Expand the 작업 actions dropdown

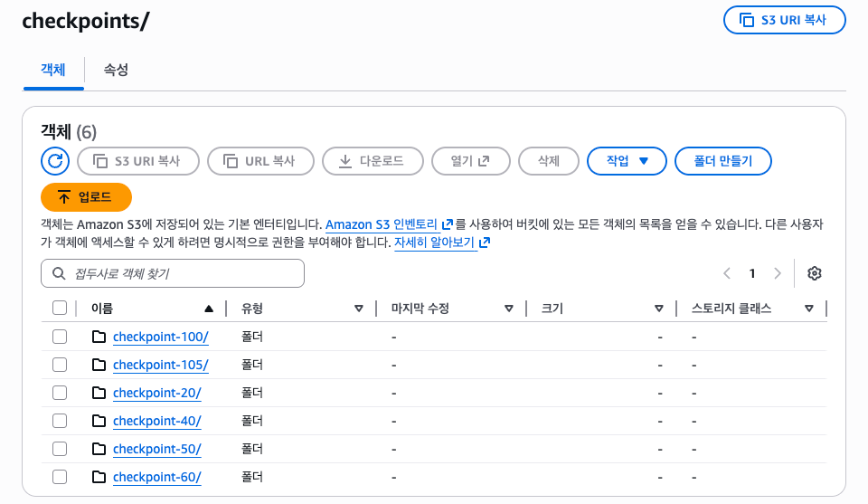[627, 161]
